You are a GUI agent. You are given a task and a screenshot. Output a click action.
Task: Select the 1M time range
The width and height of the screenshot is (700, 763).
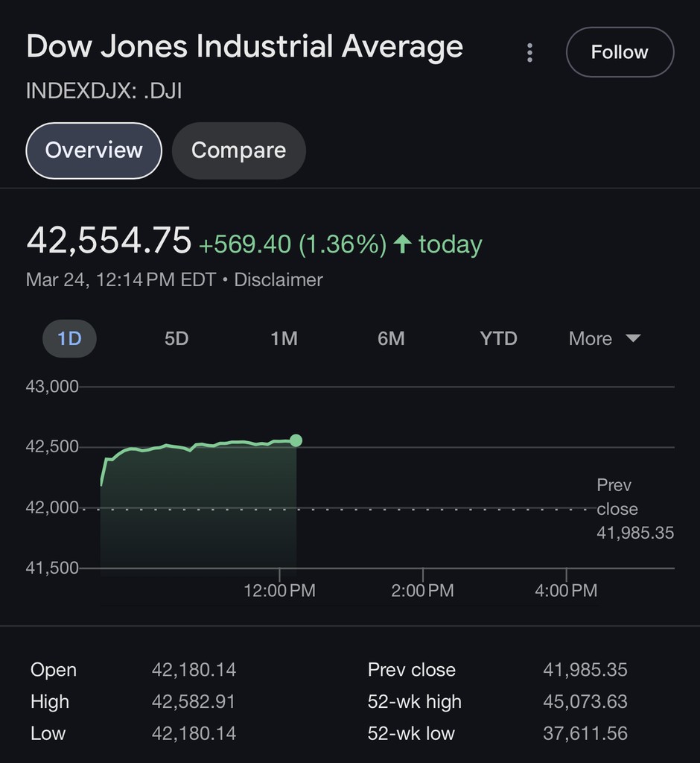click(x=284, y=339)
